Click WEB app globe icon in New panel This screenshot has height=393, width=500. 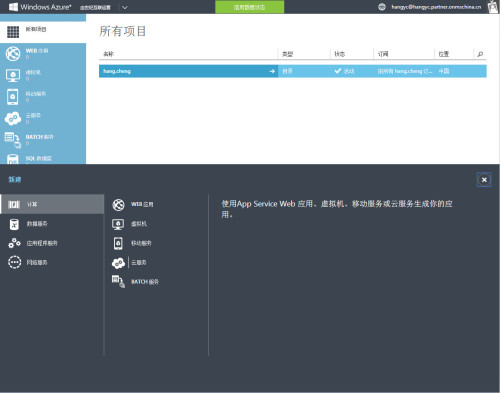(118, 205)
